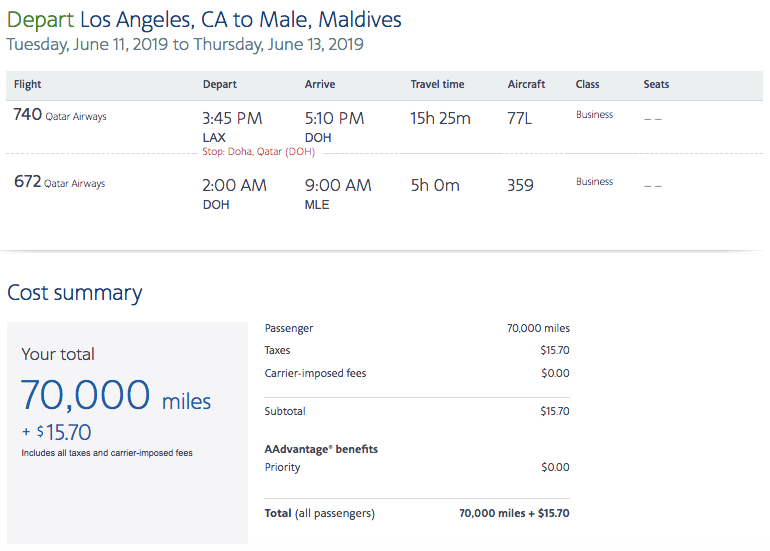Click the large 70,000 miles total
The height and width of the screenshot is (551, 770).
tap(115, 397)
